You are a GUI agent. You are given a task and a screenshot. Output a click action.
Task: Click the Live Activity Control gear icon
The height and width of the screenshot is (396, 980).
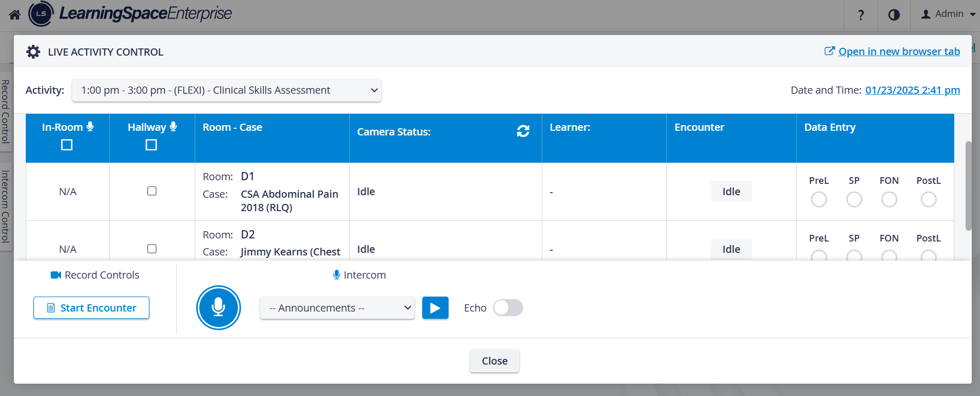click(33, 51)
